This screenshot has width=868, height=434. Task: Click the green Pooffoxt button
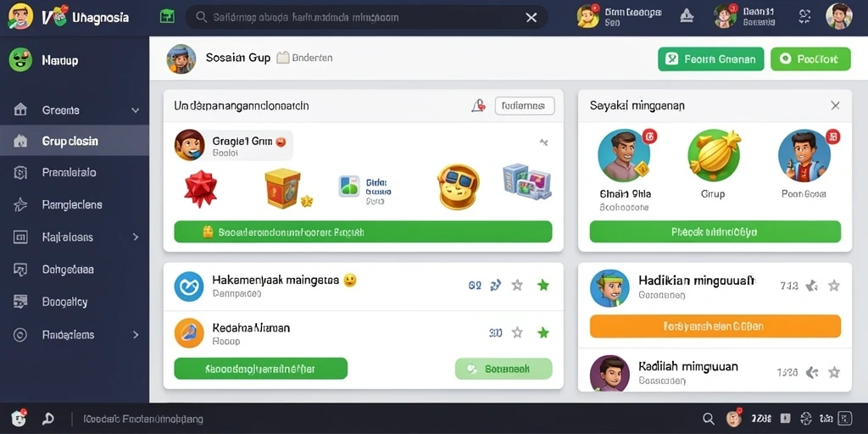pos(810,58)
